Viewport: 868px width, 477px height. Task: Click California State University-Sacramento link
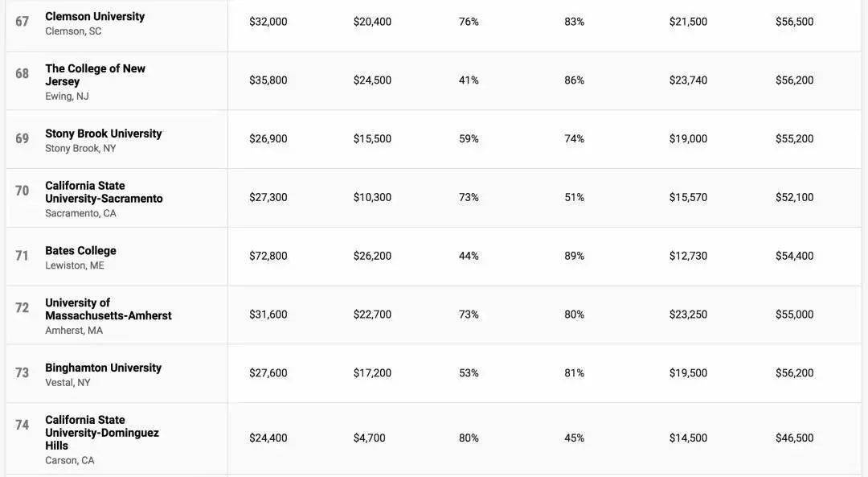pyautogui.click(x=104, y=192)
